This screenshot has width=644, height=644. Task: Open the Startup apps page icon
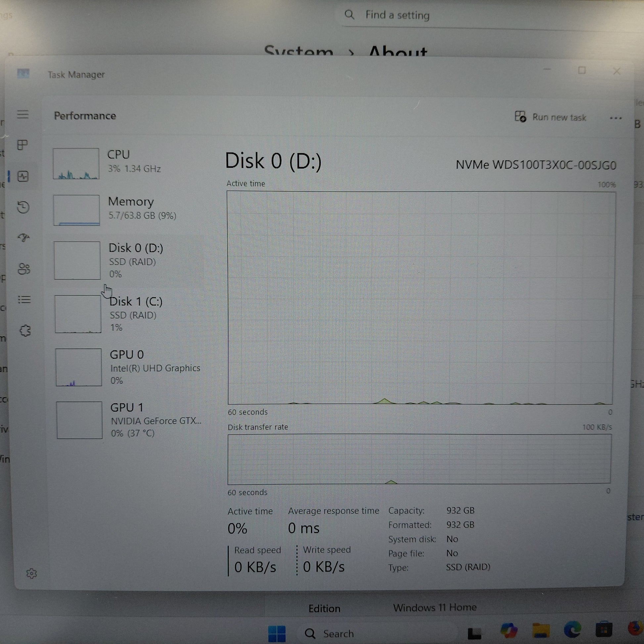(24, 237)
